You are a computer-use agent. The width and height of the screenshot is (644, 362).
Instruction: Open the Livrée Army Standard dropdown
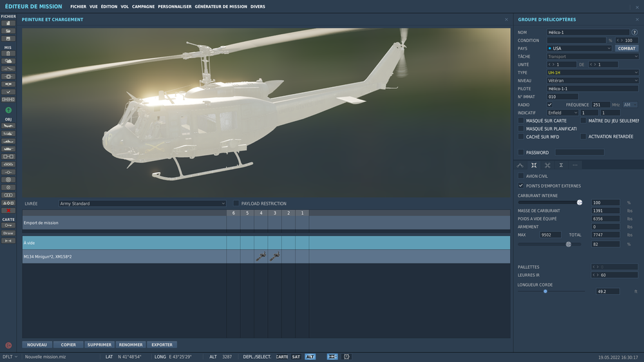coord(142,204)
